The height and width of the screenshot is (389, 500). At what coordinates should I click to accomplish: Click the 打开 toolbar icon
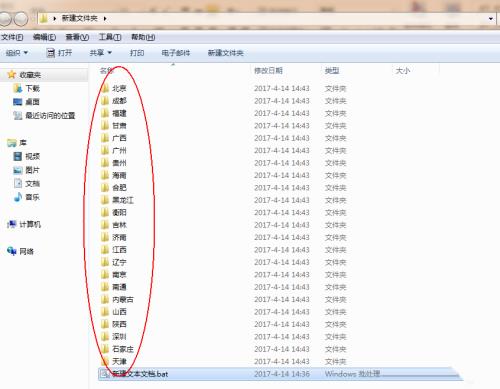tap(51, 53)
